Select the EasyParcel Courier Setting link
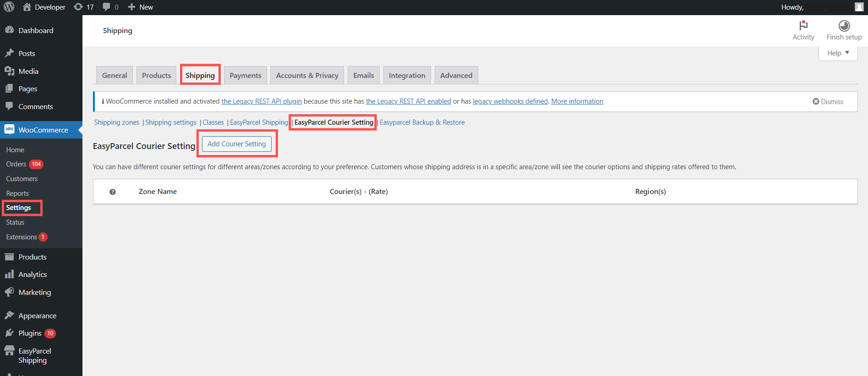 (x=334, y=122)
